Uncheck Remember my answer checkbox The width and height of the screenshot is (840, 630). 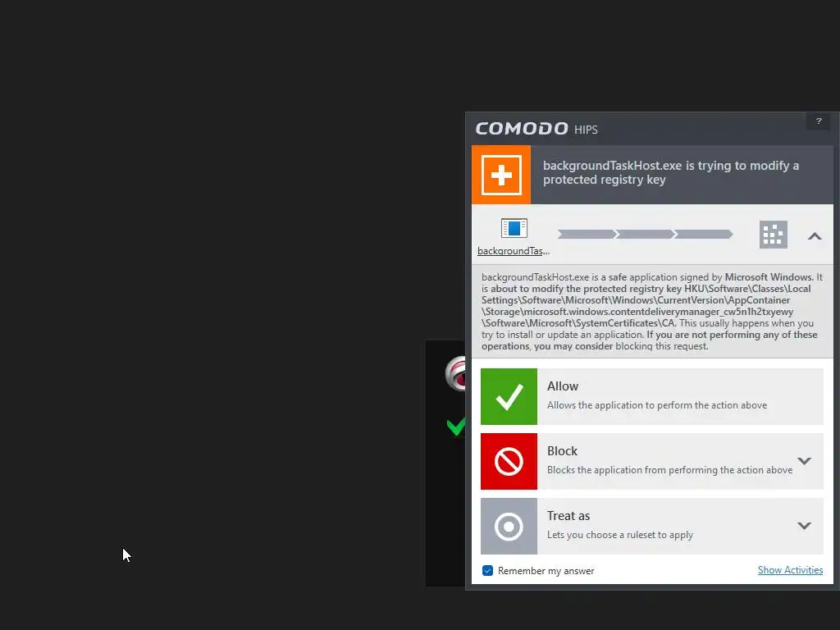487,571
